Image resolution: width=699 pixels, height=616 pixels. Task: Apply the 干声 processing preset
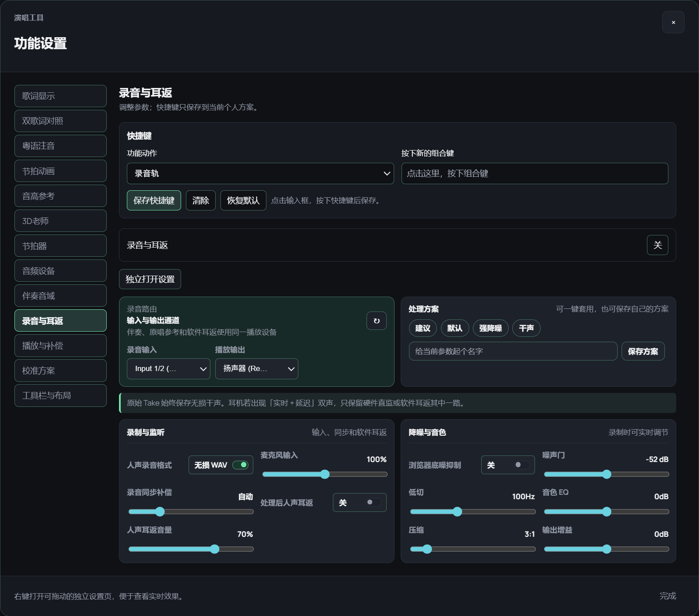(526, 328)
